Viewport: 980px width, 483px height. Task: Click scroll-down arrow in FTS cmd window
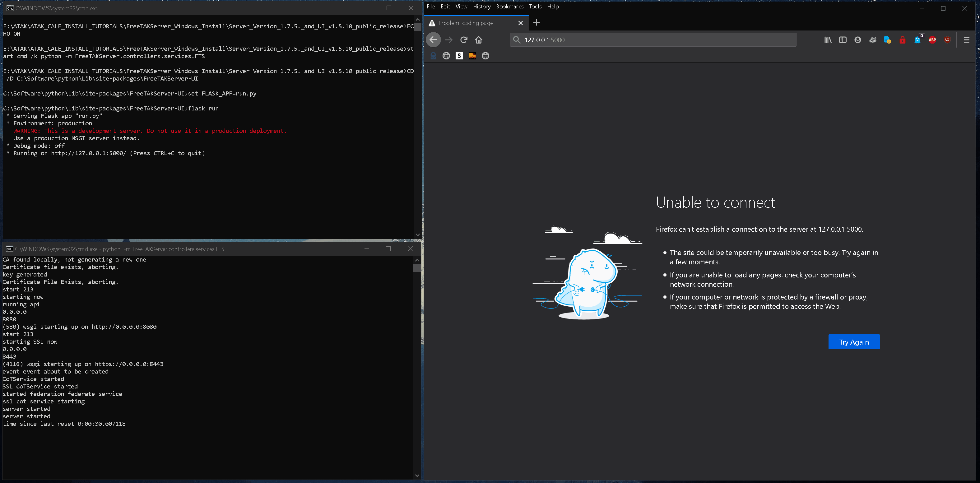pos(417,476)
